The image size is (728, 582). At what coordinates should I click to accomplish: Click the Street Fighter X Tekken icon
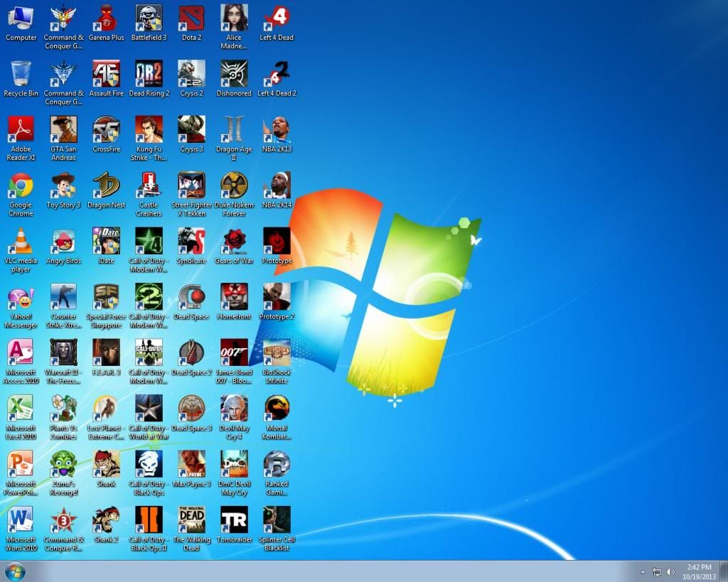point(192,194)
